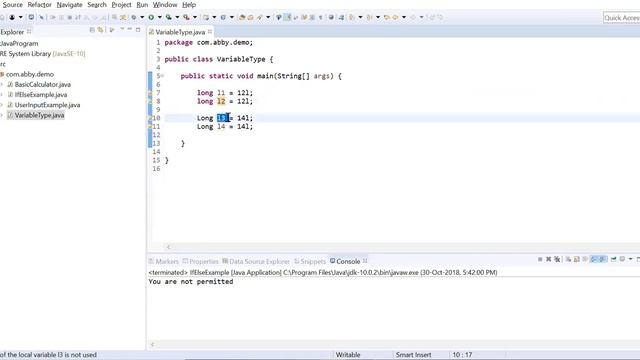Open the New Java Class dropdown arrow

point(231,17)
